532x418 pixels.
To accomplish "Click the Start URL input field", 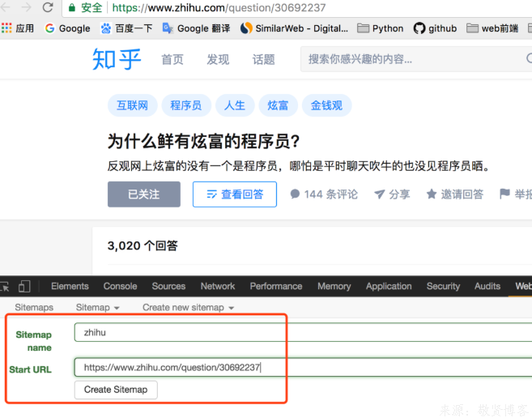I will [x=303, y=368].
